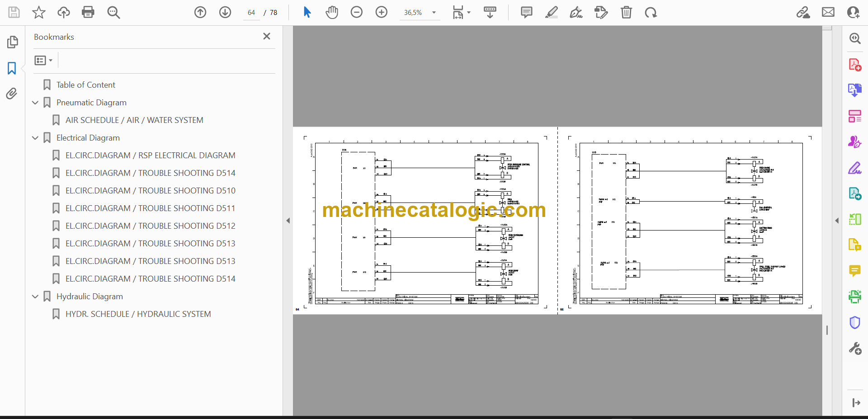The image size is (868, 419).
Task: Add the document to starred with the star icon
Action: tap(39, 12)
